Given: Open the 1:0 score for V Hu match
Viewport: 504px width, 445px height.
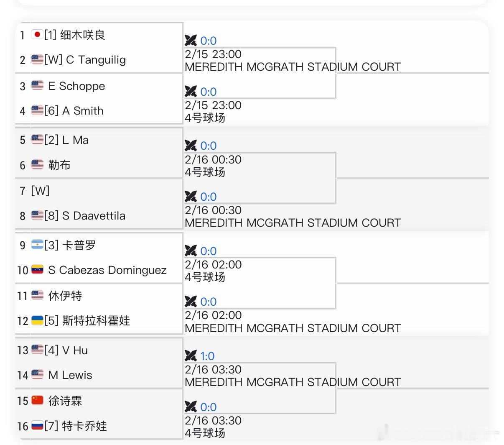Looking at the screenshot, I should (x=207, y=356).
